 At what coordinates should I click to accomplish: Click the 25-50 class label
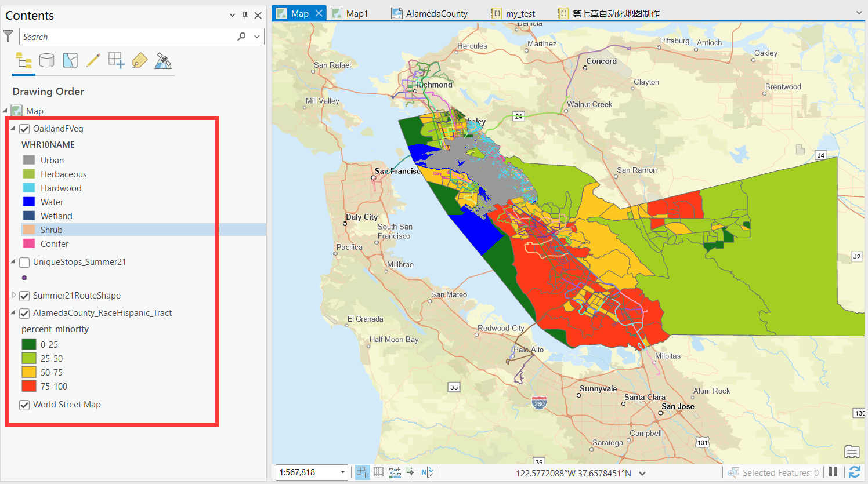(52, 359)
